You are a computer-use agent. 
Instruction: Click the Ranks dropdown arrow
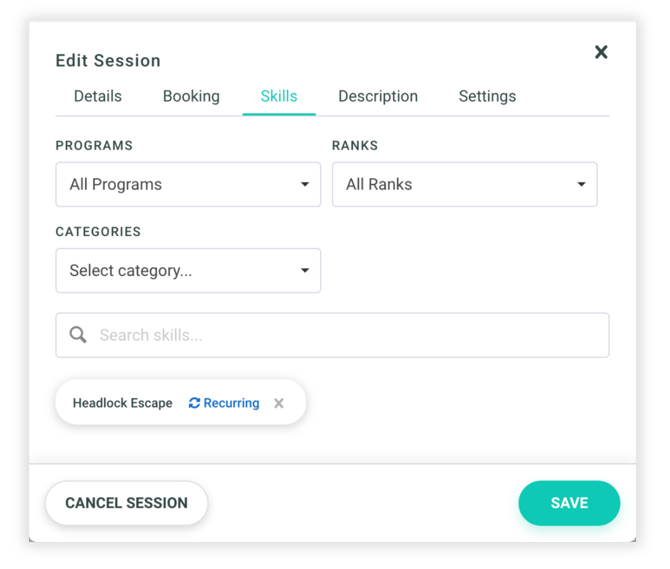click(x=581, y=185)
